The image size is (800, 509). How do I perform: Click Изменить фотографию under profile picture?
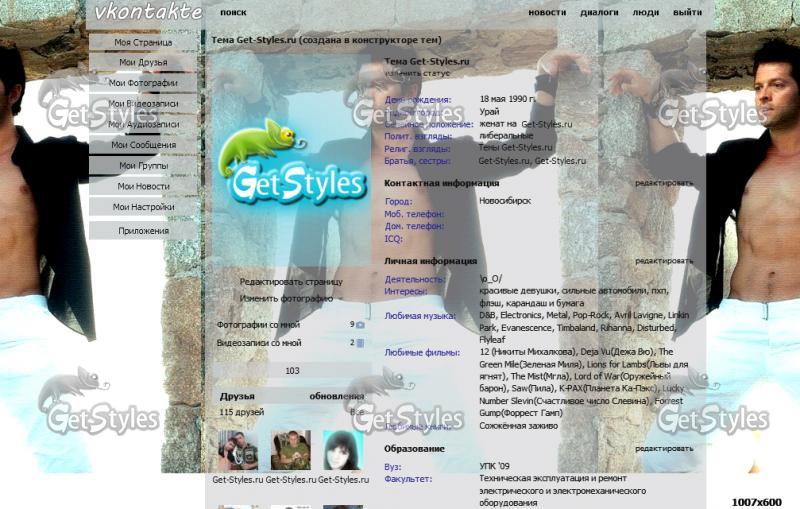286,298
